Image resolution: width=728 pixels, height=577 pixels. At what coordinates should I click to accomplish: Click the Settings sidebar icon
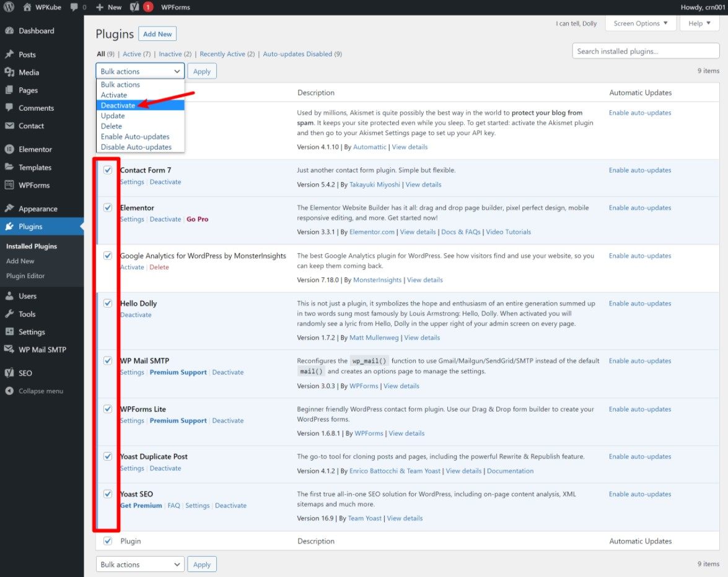9,332
